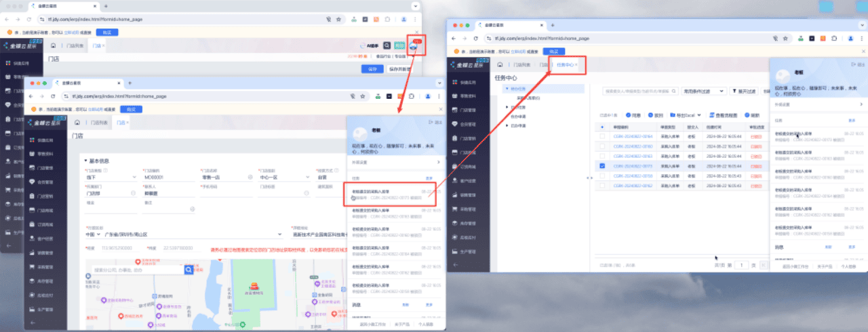
Task: Check the row CGRK-20240822-00164 checkbox
Action: [603, 136]
